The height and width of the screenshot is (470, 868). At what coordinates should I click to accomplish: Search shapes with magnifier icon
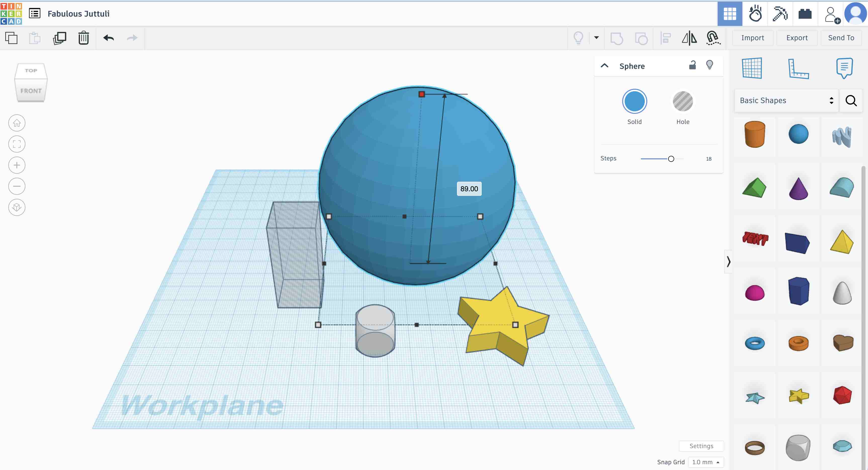[x=851, y=100]
